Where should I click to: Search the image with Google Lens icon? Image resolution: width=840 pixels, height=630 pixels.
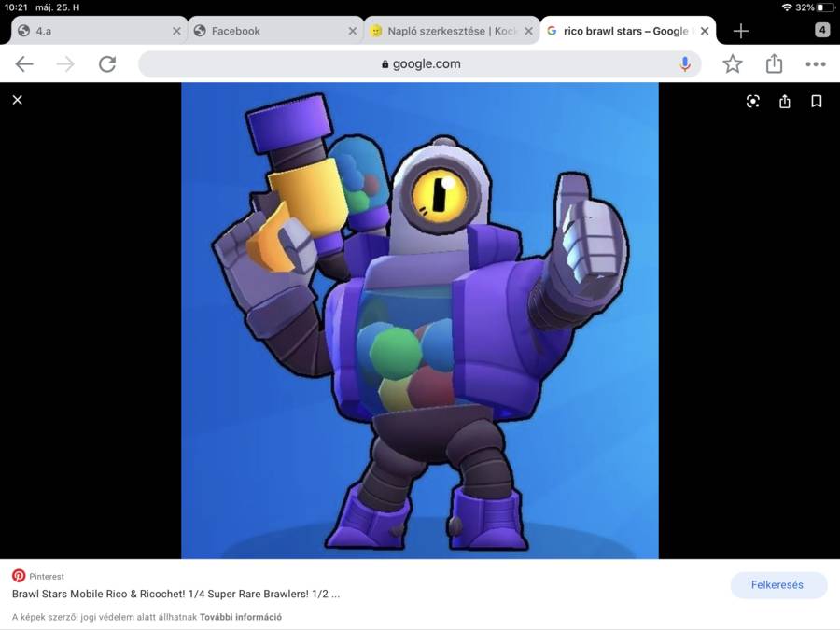pyautogui.click(x=752, y=101)
